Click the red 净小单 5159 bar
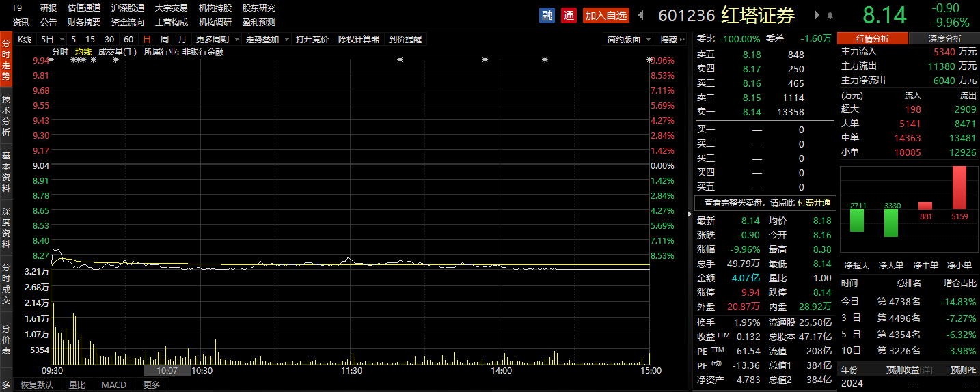Screen dimensions: 980x392 point(959,187)
